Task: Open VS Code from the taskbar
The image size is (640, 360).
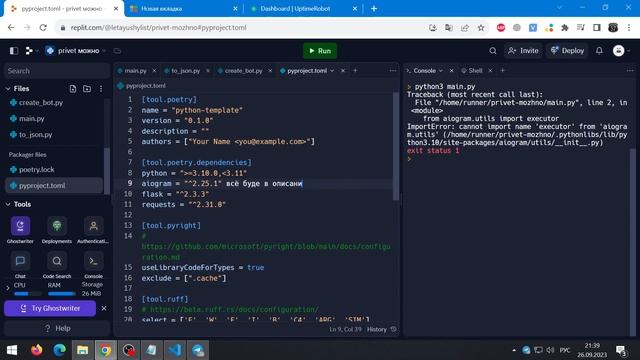Action: [175, 350]
